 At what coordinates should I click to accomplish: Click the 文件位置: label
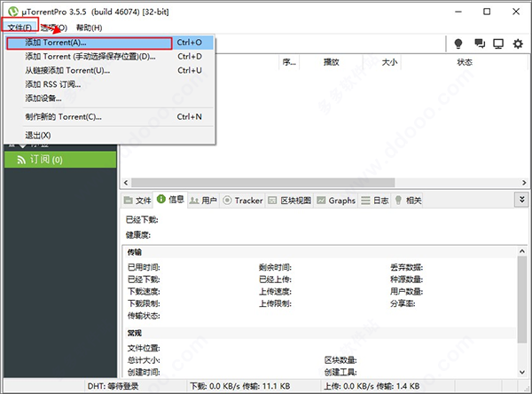pos(144,348)
